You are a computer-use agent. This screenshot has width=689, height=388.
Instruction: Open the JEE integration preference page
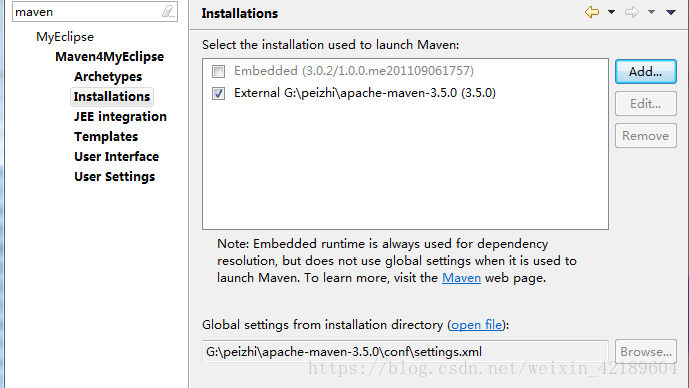pyautogui.click(x=120, y=116)
